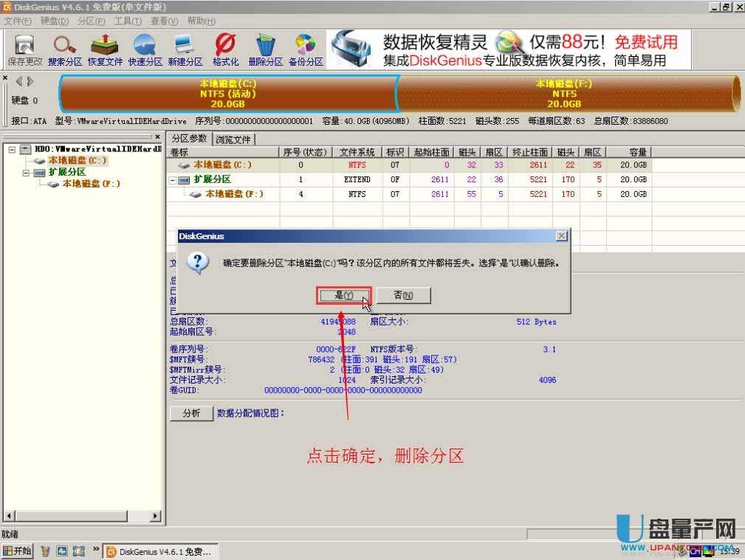Click the Delete Partition (删除分区) icon
745x560 pixels.
pos(265,49)
